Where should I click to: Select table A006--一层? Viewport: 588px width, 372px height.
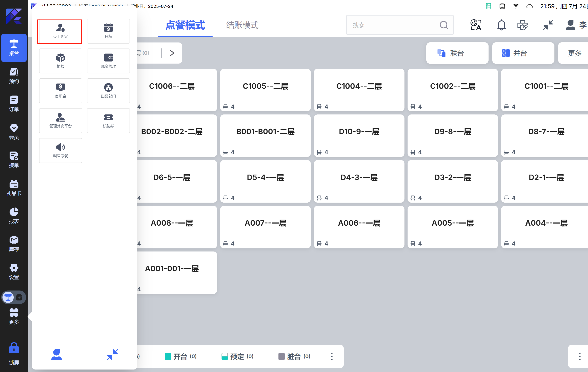(359, 227)
